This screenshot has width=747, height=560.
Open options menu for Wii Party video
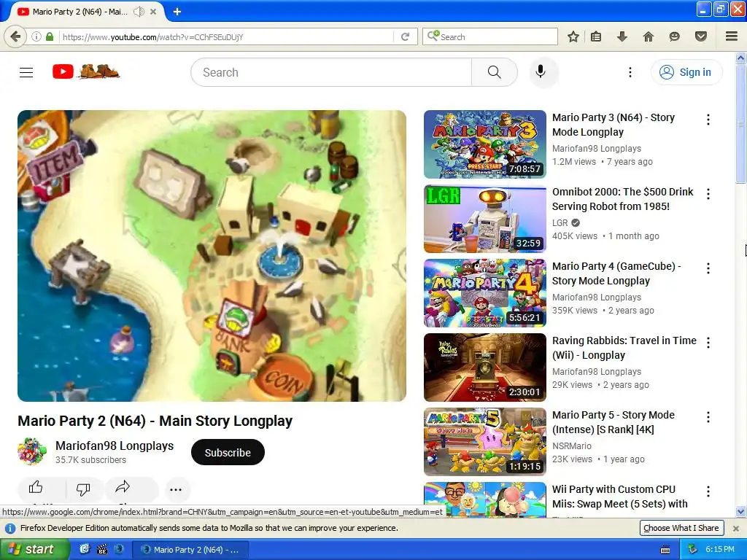708,491
